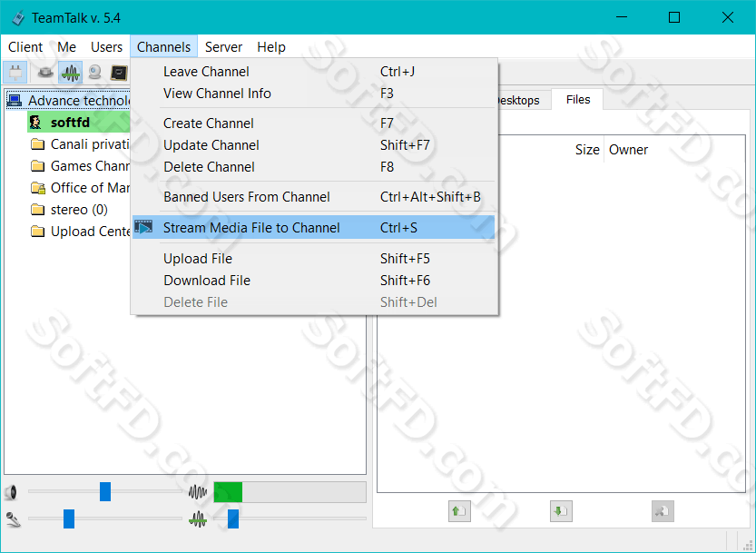The image size is (756, 553).
Task: Click the locked folder icon of Office of Mar...
Action: pyautogui.click(x=38, y=188)
